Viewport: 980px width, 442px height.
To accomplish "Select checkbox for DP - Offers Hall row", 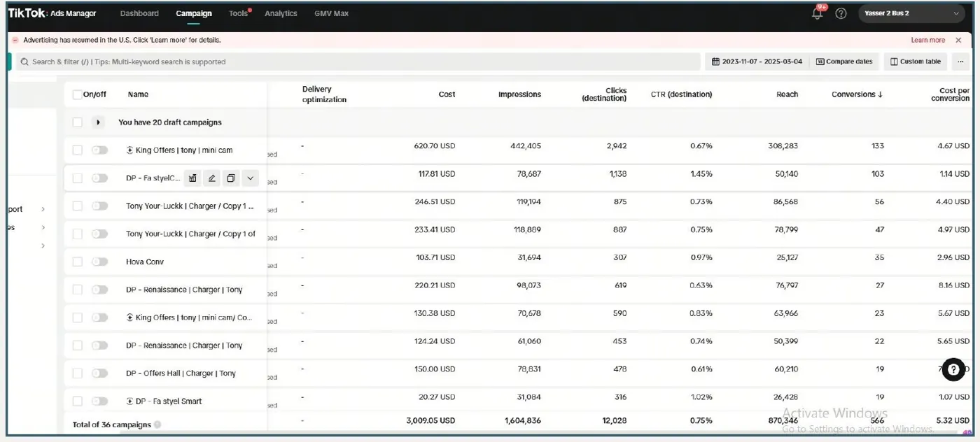I will (77, 373).
